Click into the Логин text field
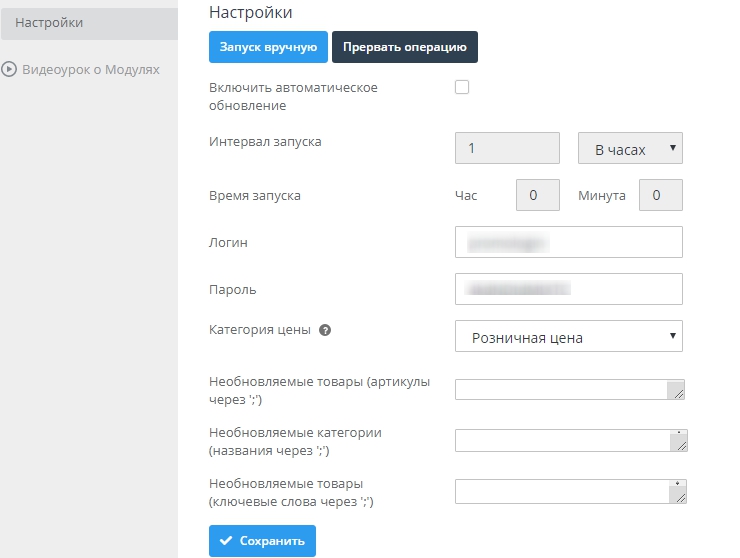This screenshot has height=558, width=740. click(x=568, y=242)
